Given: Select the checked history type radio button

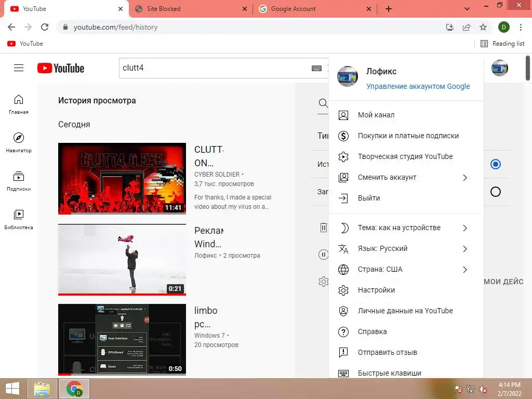Looking at the screenshot, I should coord(495,164).
